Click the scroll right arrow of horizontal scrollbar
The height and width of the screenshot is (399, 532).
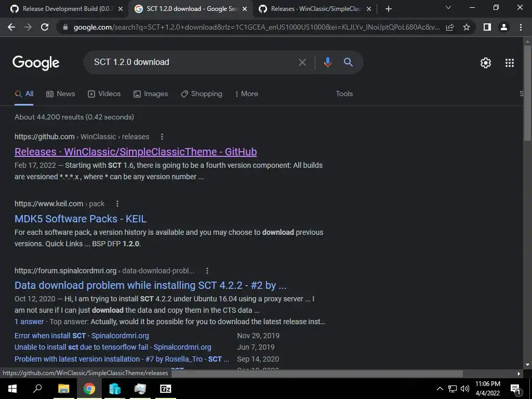pos(519,374)
